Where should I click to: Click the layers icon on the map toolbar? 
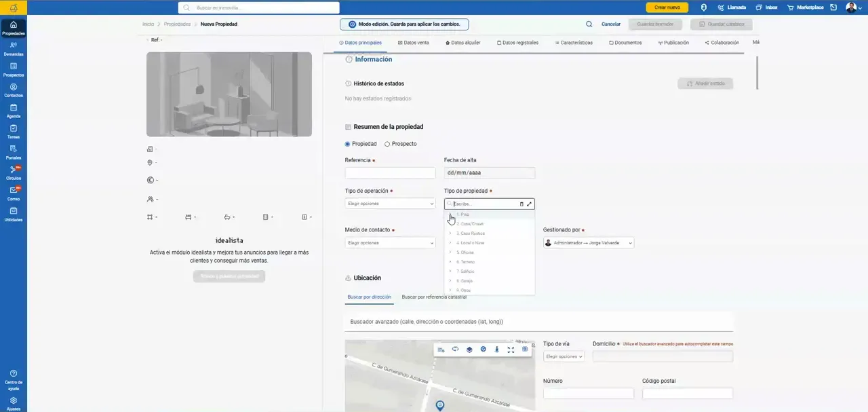(x=469, y=350)
